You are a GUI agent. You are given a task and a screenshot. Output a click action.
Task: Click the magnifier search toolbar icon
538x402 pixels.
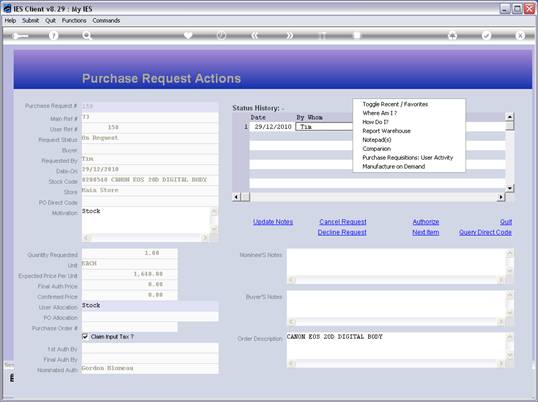(87, 35)
